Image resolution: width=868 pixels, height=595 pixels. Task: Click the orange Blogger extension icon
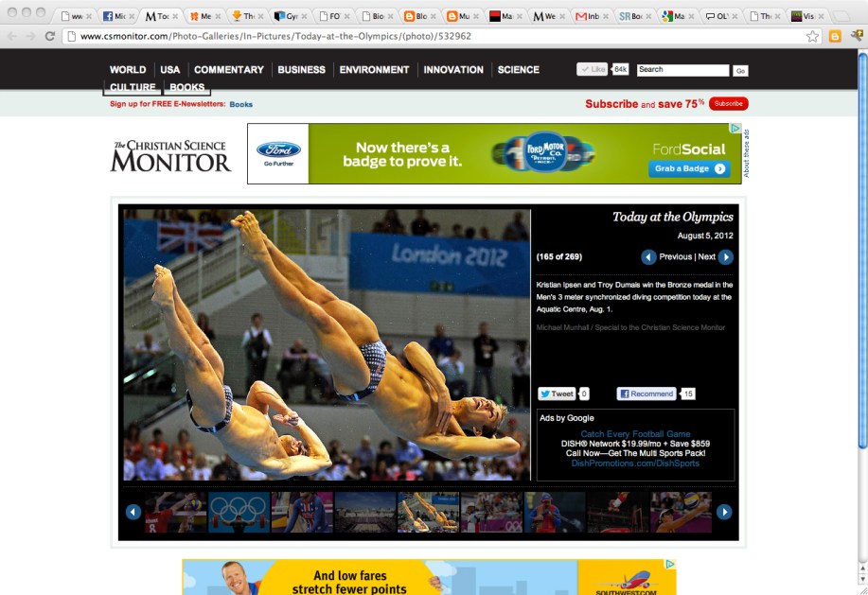point(835,36)
